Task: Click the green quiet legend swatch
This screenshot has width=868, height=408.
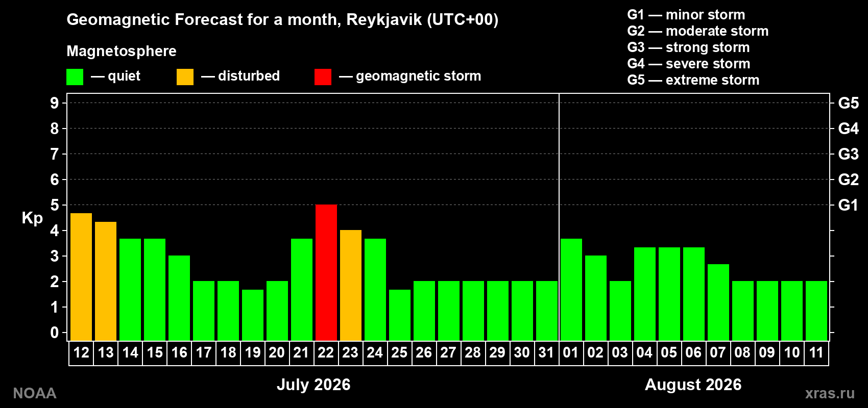Action: tap(75, 77)
